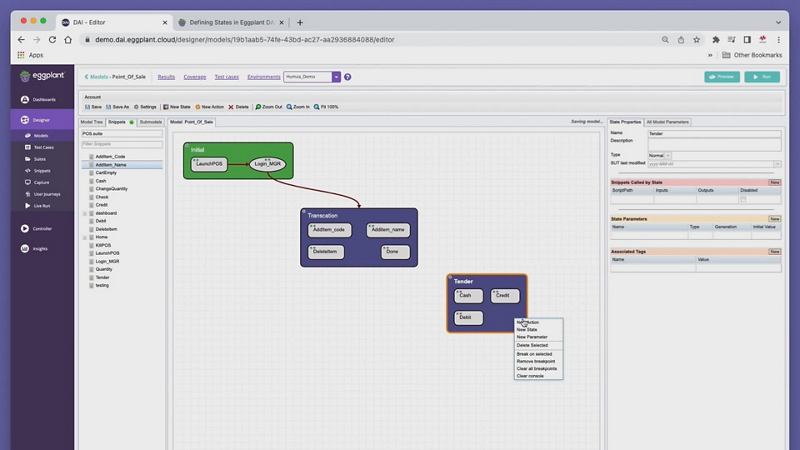Click the Description text area
This screenshot has height=450, width=800.
point(714,144)
